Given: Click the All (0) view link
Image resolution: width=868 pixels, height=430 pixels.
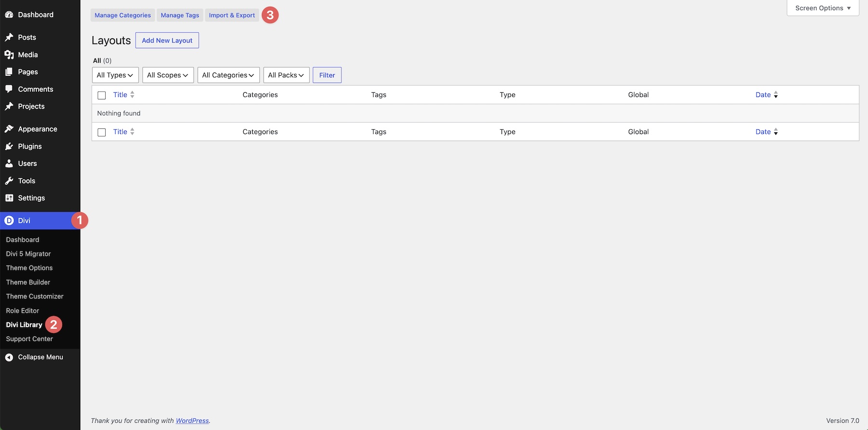Looking at the screenshot, I should click(102, 60).
